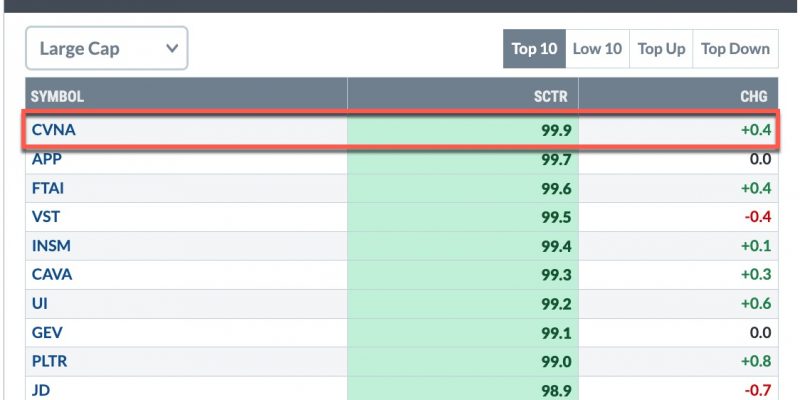The width and height of the screenshot is (800, 400).
Task: Switch to the Top Down tab
Action: point(735,49)
